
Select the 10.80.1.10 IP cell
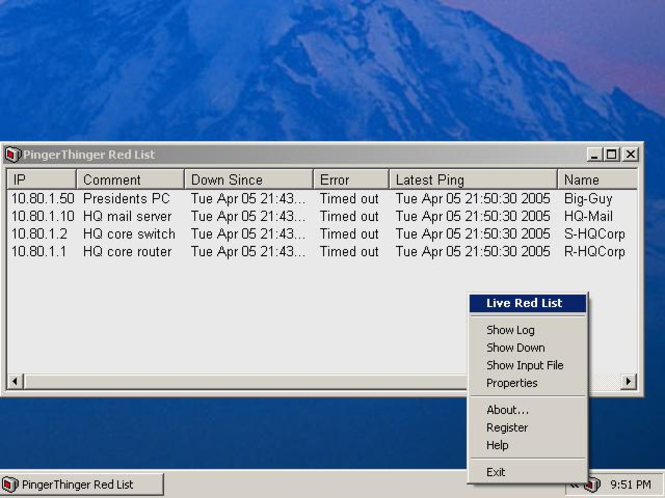(43, 216)
